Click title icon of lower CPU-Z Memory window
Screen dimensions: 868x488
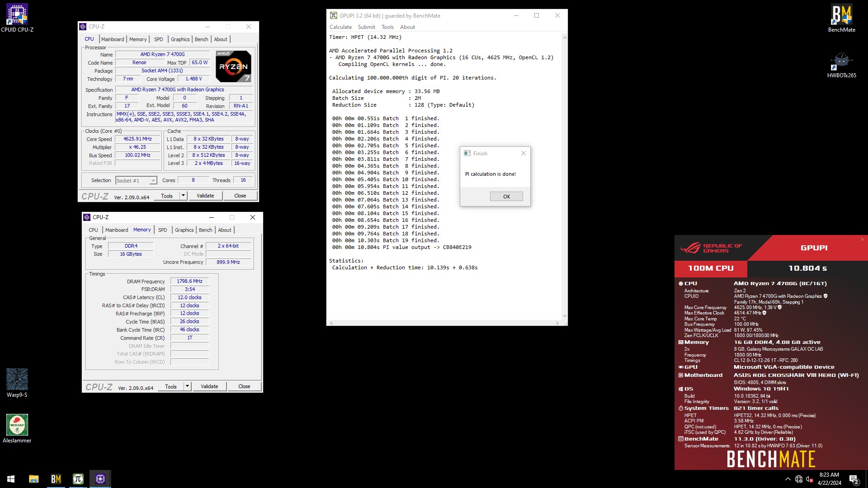click(x=87, y=217)
